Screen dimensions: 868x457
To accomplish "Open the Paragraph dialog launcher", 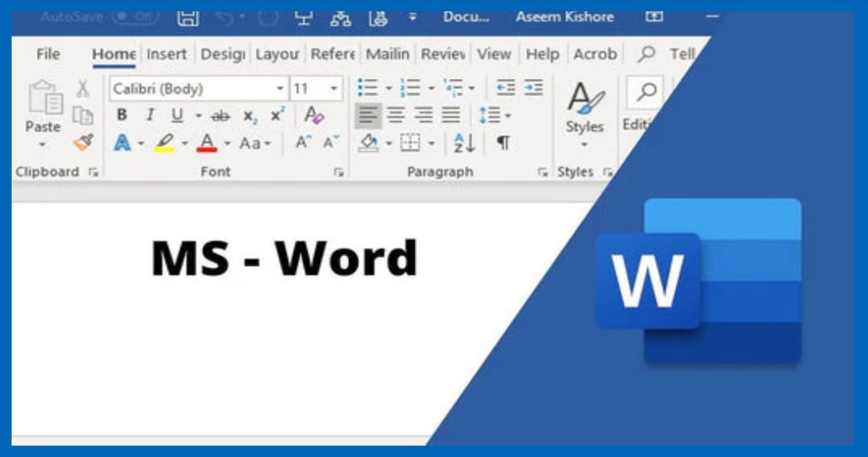I will (x=543, y=172).
